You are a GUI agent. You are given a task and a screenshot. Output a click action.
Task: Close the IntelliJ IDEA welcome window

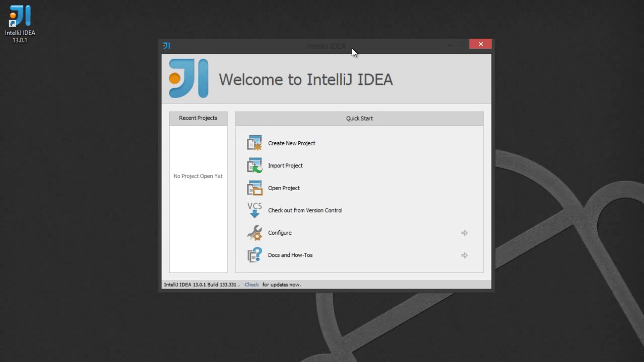point(480,44)
